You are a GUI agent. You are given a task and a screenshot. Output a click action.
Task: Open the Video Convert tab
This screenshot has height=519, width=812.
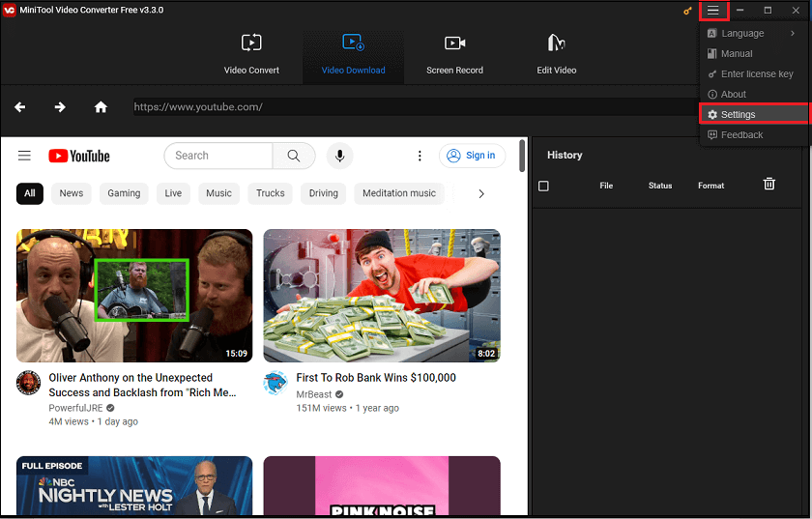point(251,54)
